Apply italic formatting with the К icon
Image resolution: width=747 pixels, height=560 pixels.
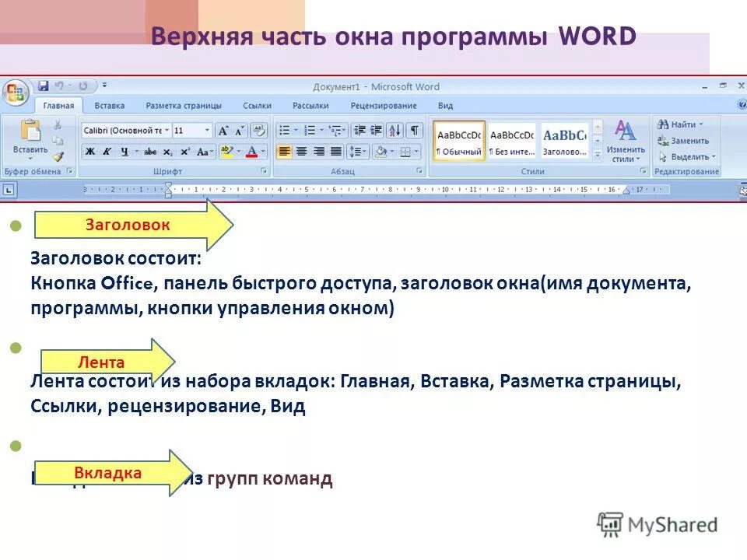[106, 152]
